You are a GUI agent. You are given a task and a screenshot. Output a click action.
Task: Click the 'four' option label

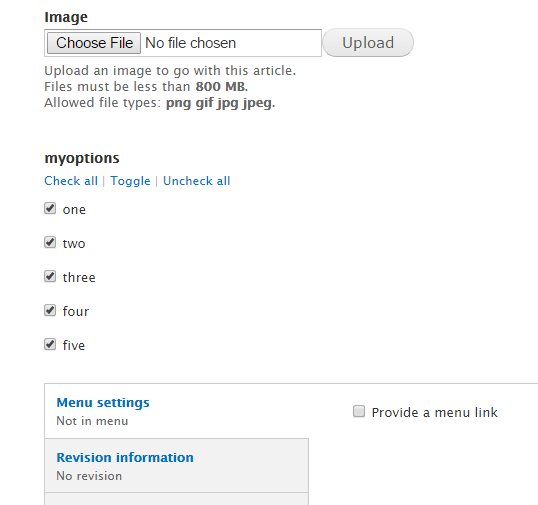75,311
